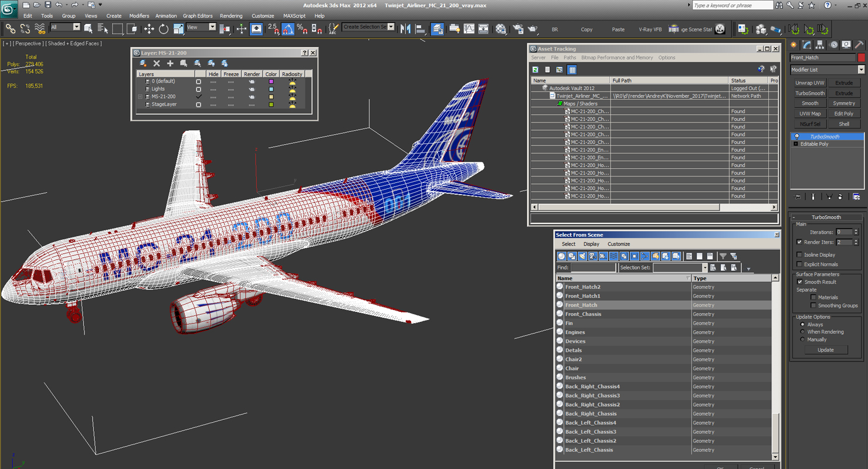Viewport: 868px width, 469px height.
Task: Open Select by Name tool
Action: tap(103, 28)
